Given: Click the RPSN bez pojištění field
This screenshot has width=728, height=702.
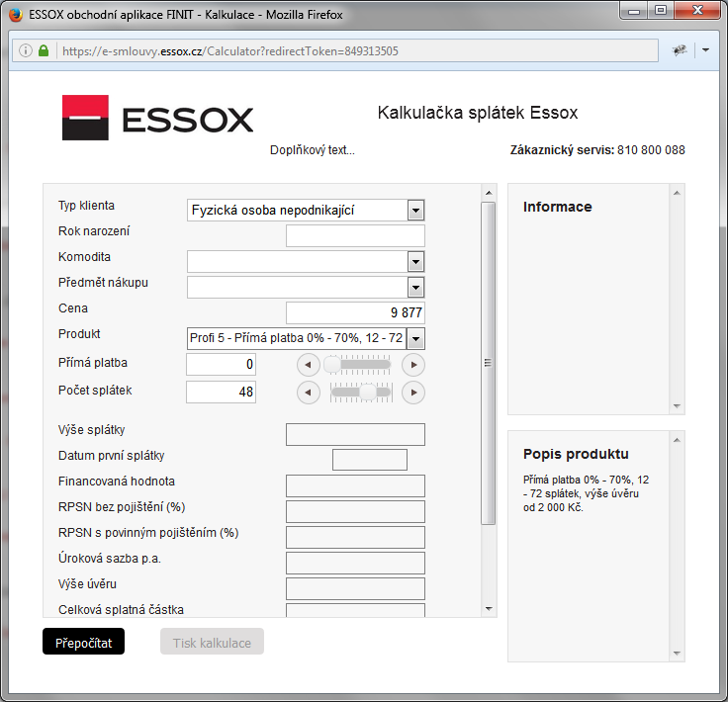Looking at the screenshot, I should [355, 511].
